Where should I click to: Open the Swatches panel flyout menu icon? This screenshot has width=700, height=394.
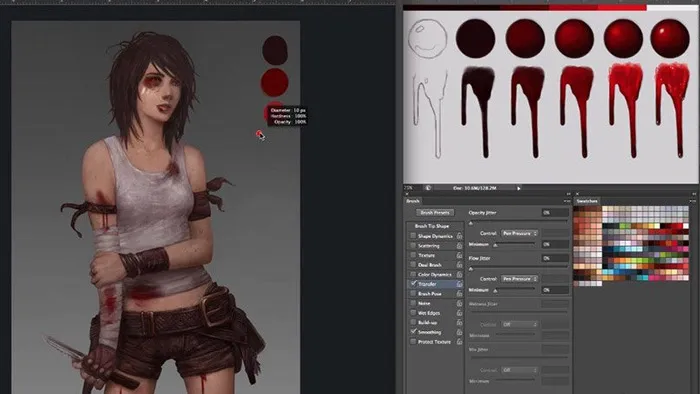click(x=693, y=201)
